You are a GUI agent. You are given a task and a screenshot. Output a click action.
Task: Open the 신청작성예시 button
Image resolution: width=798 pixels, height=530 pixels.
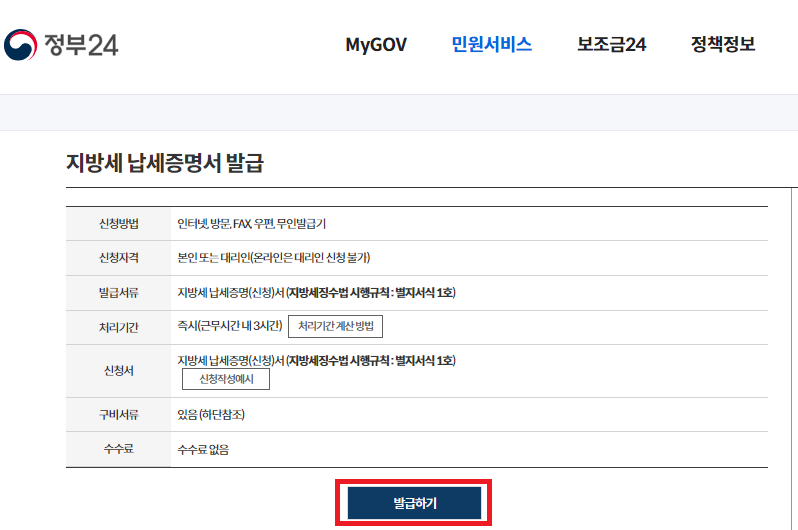(x=226, y=379)
